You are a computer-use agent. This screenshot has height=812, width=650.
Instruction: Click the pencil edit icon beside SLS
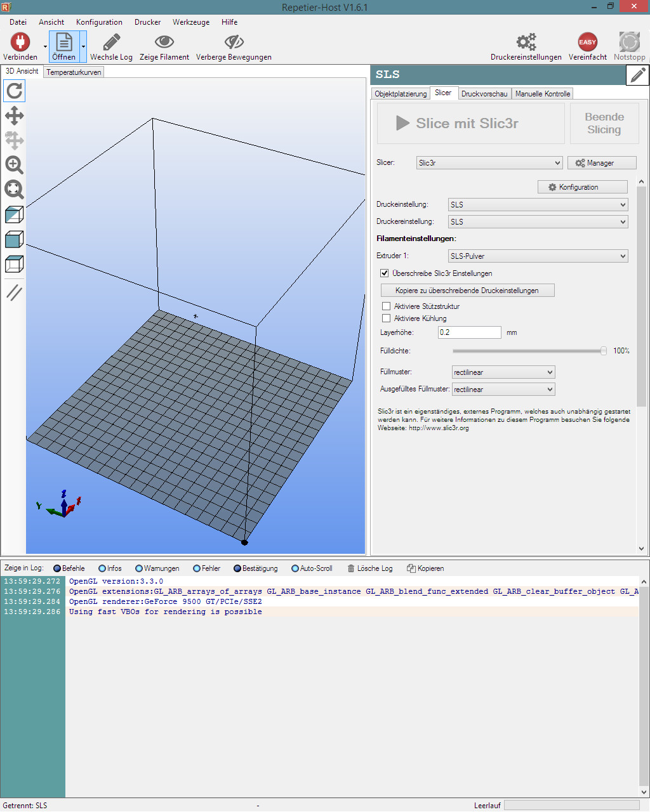[x=638, y=75]
